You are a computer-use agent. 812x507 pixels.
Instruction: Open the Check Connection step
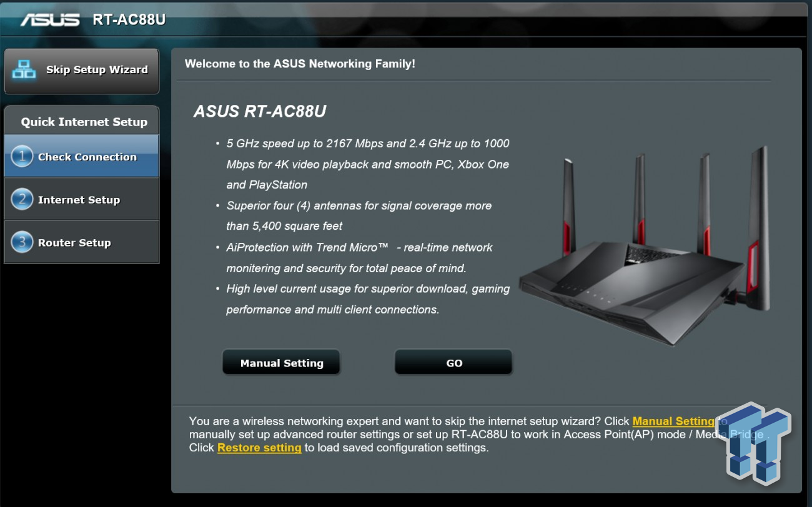point(81,156)
